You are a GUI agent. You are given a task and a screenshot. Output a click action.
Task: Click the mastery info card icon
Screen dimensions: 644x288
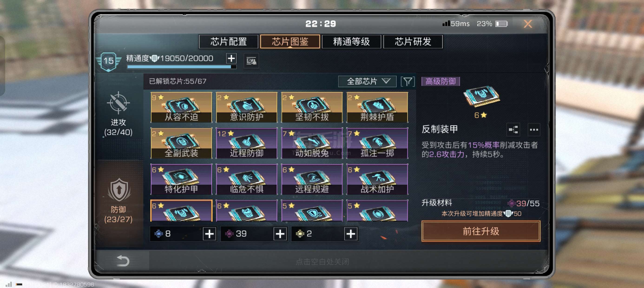251,61
